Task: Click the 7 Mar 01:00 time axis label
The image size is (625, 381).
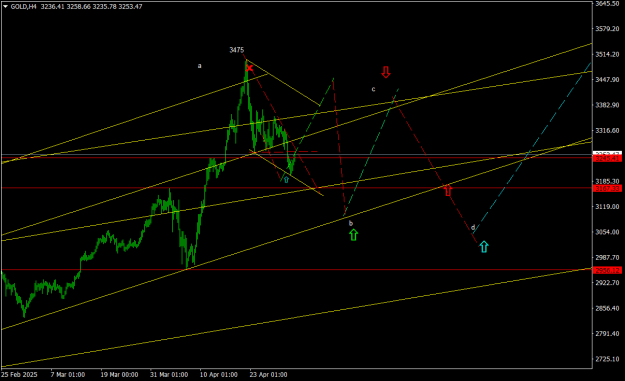Action: 68,375
